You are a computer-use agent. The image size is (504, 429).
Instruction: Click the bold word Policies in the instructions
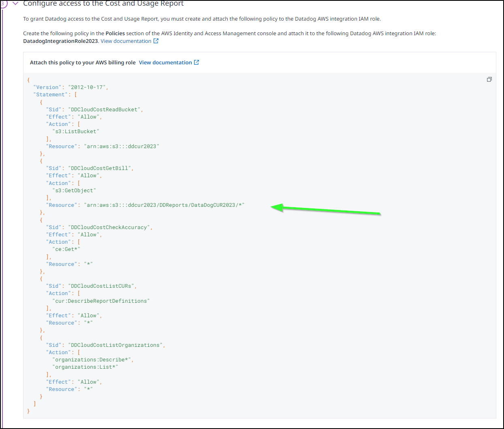[x=115, y=34]
